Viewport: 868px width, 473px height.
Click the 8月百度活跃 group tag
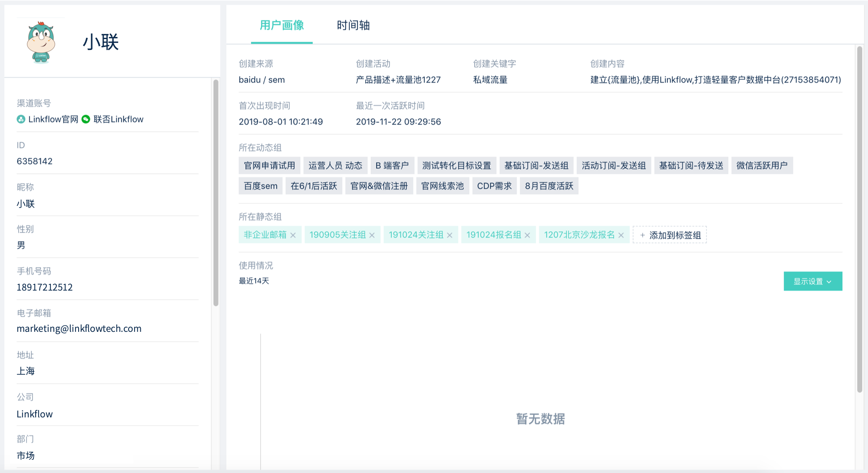tap(549, 186)
